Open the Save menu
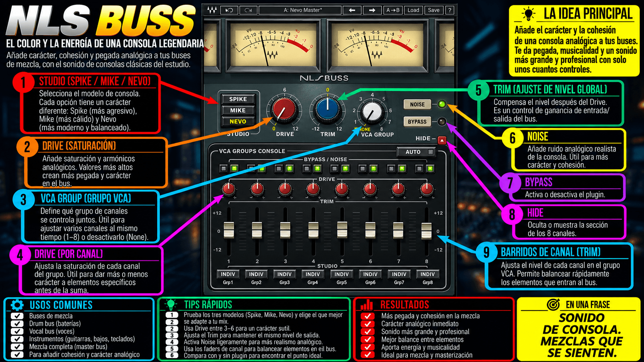 (x=434, y=10)
